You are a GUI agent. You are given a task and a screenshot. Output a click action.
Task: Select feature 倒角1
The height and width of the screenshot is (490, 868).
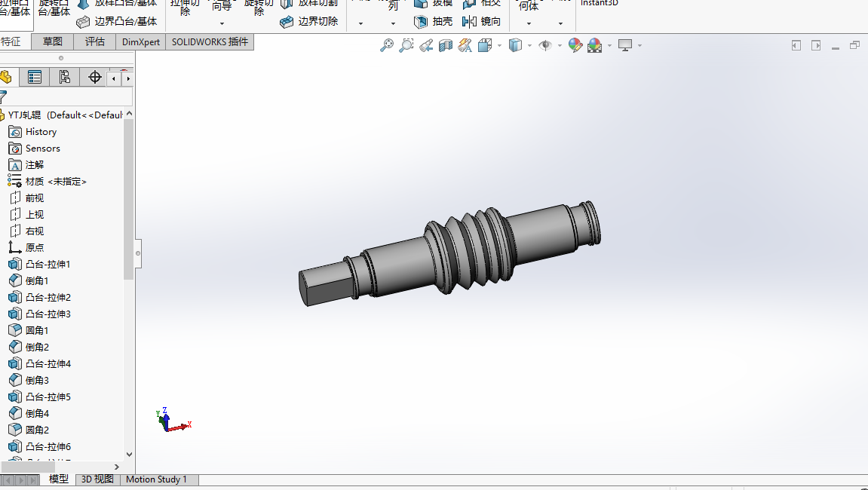click(x=29, y=281)
